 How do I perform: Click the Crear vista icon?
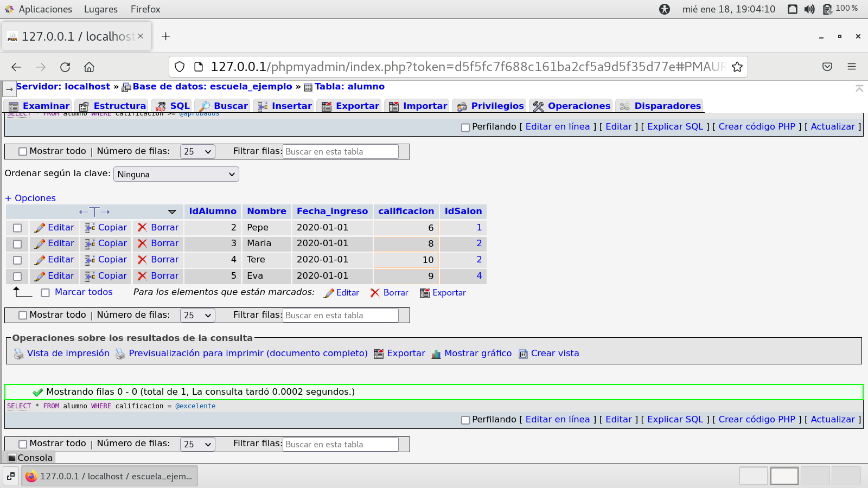point(523,354)
